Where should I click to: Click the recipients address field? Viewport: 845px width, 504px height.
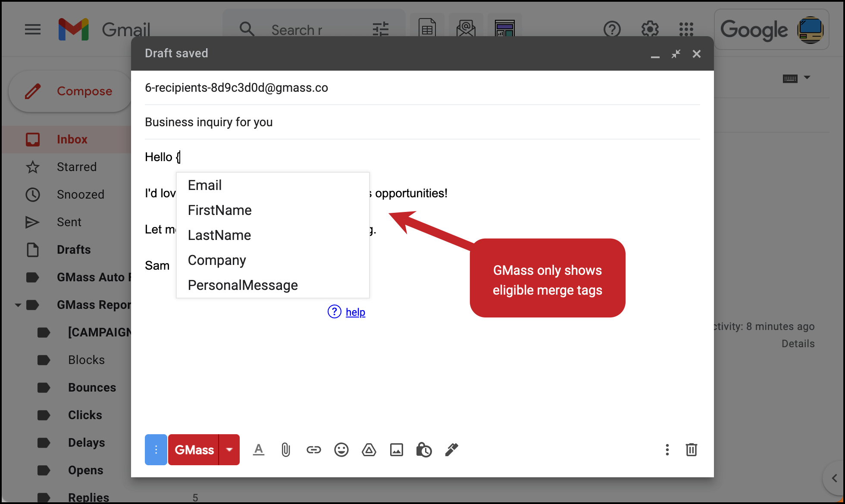pos(422,88)
